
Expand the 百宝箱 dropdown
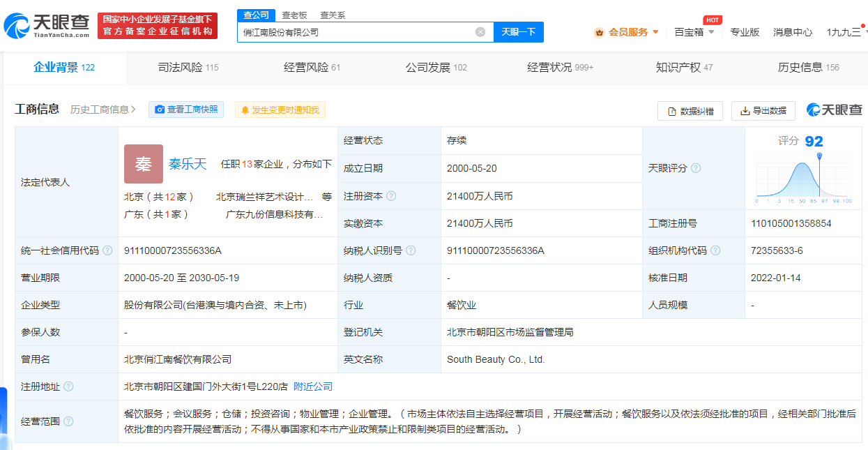tap(694, 32)
